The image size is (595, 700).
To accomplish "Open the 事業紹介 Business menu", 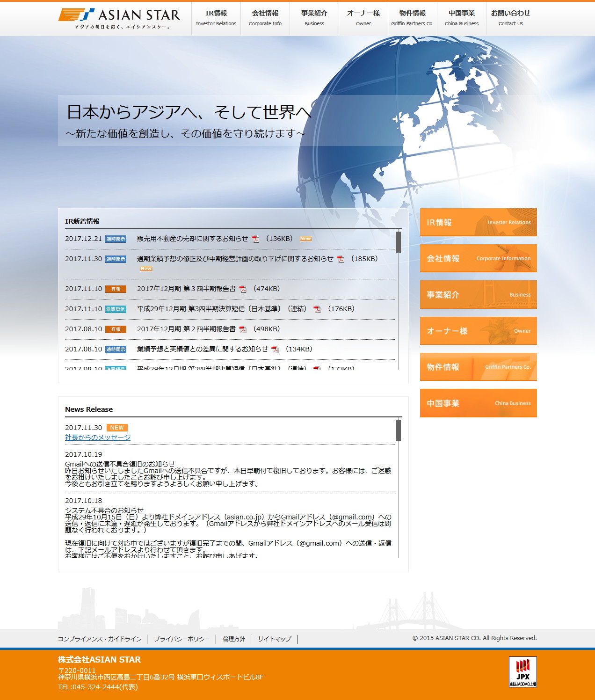I will click(314, 18).
